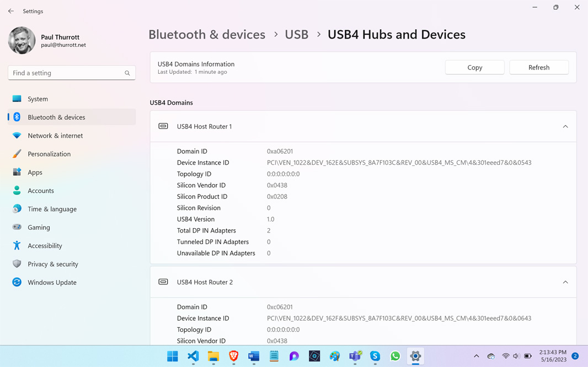
Task: Click the Find a setting search box
Action: coord(66,73)
